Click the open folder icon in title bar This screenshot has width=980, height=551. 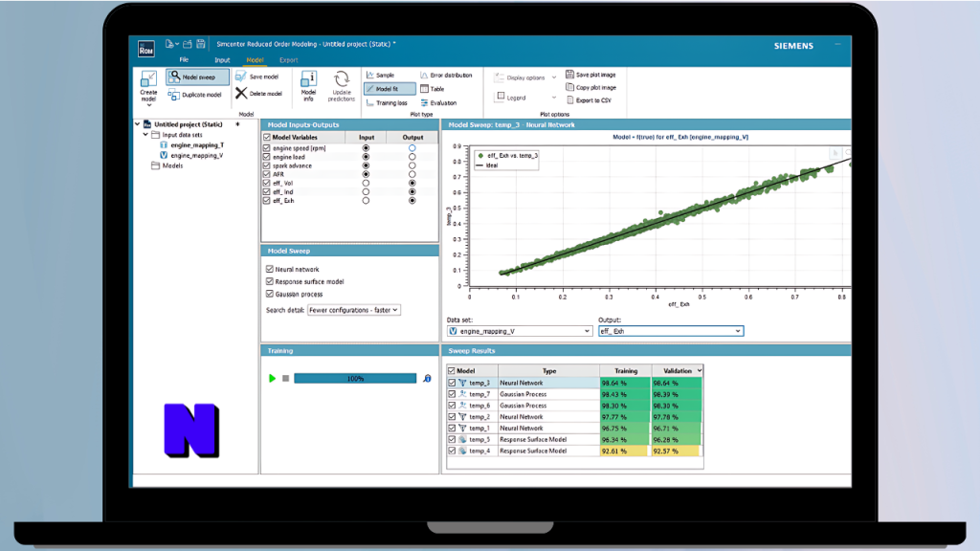(188, 44)
